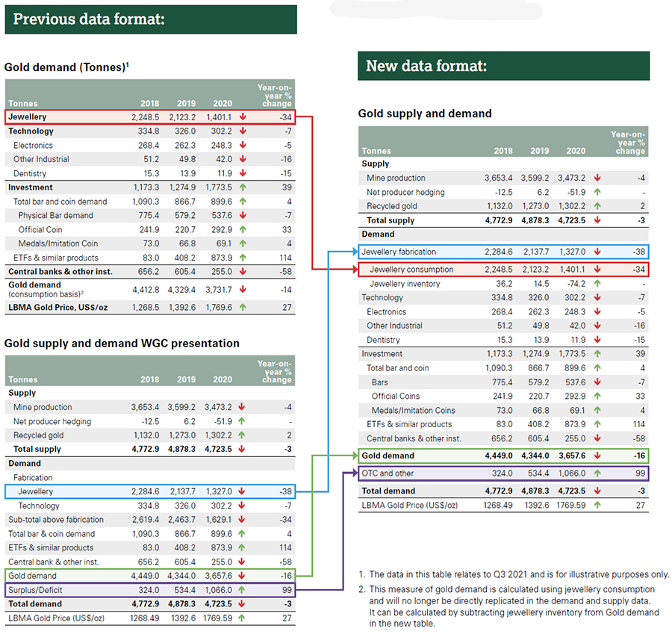Click red arrow in Sub-total above fabrication row
This screenshot has height=637, width=672.
tap(243, 520)
